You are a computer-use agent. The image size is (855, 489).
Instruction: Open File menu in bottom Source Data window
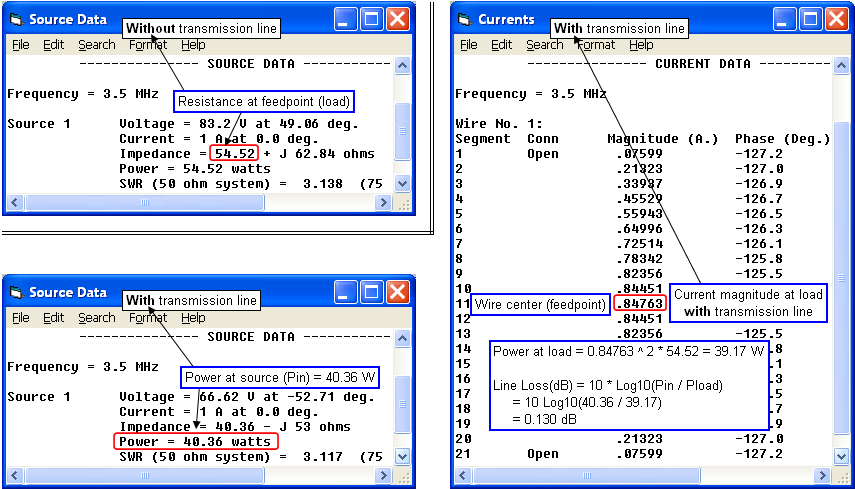tap(20, 318)
